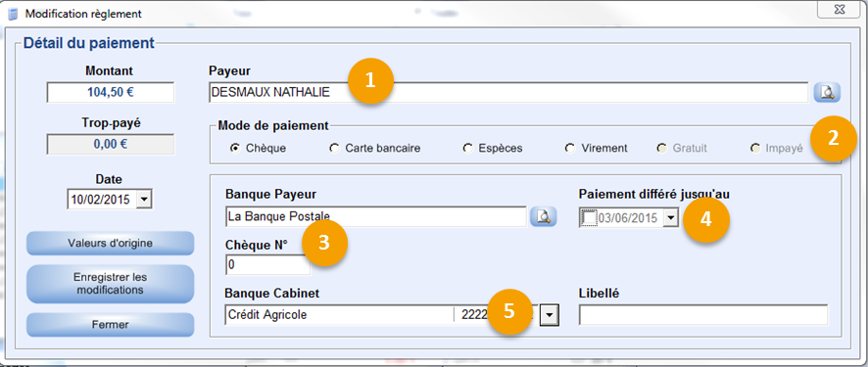Click Enregistrer les modifications button

tap(110, 284)
